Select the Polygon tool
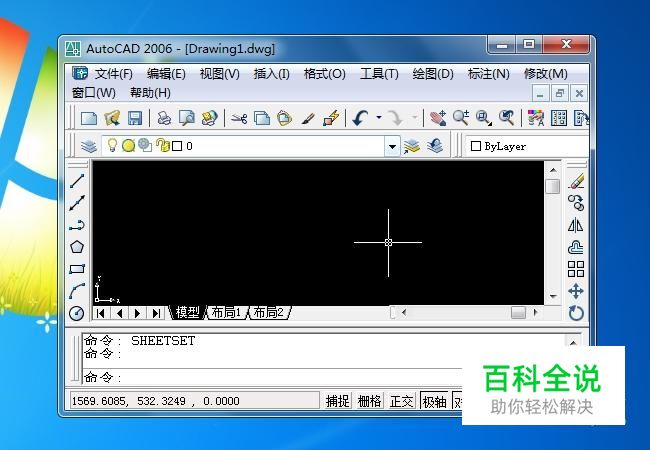This screenshot has height=450, width=650. point(77,247)
